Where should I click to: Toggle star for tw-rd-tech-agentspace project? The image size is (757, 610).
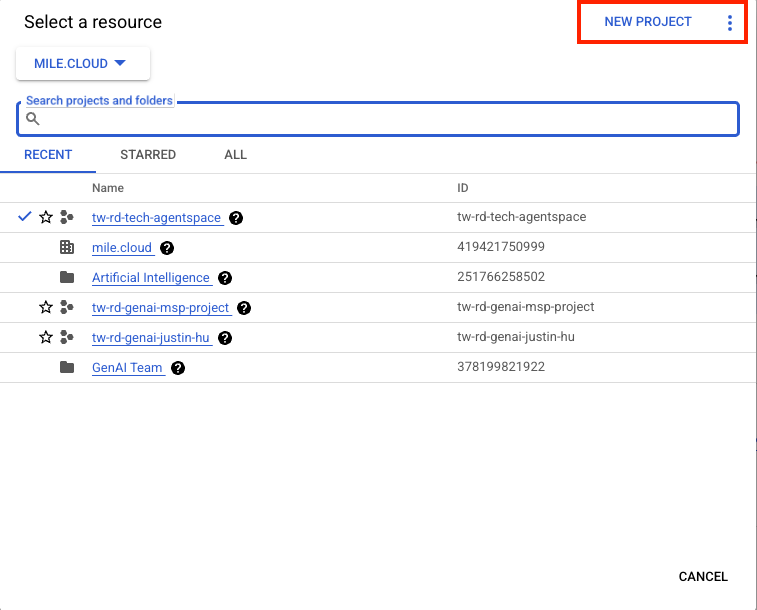coord(45,218)
